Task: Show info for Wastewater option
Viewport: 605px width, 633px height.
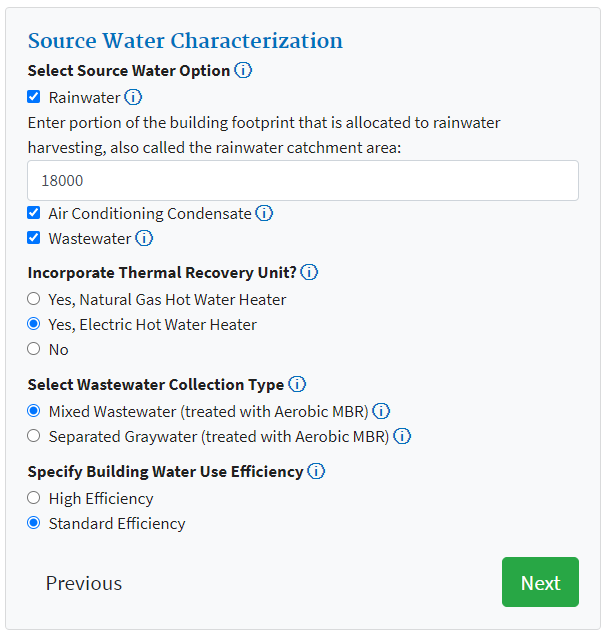Action: click(x=144, y=238)
